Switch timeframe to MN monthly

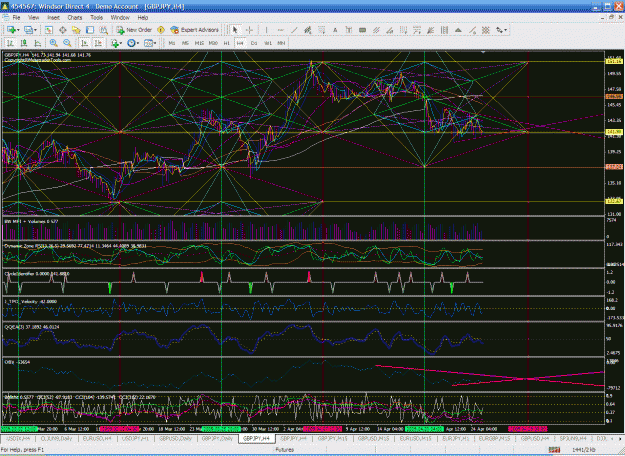pos(281,43)
